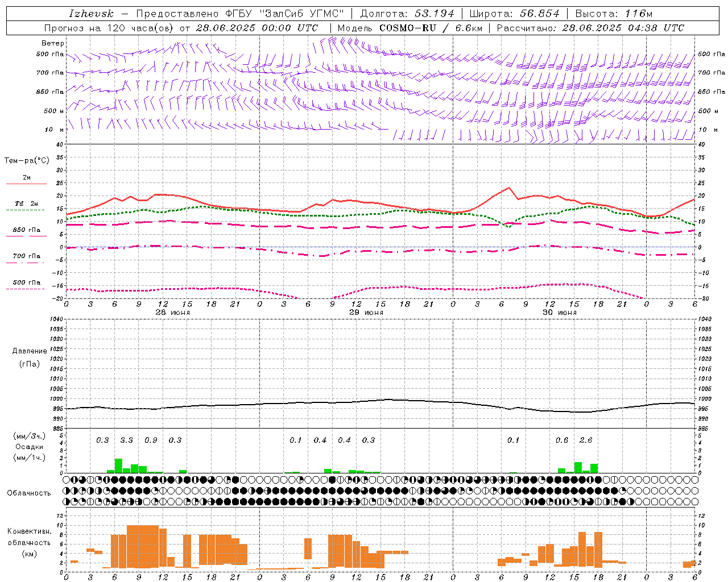Screen dimensions: 728x582
Task: Click the 3.3 precipitation total value
Action: coord(126,440)
